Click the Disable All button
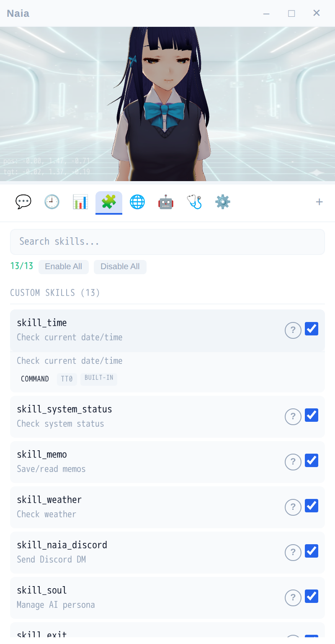The height and width of the screenshot is (644, 335). pos(120,267)
